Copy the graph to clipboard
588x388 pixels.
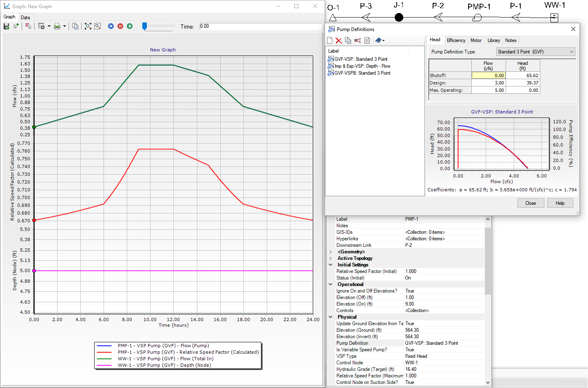[75, 26]
